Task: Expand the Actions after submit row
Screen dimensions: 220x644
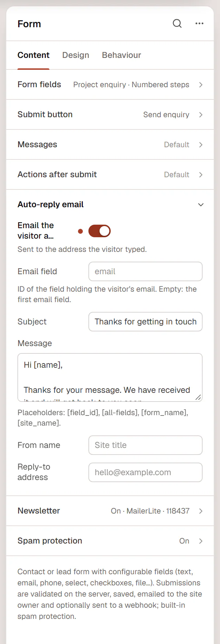Action: [x=110, y=174]
